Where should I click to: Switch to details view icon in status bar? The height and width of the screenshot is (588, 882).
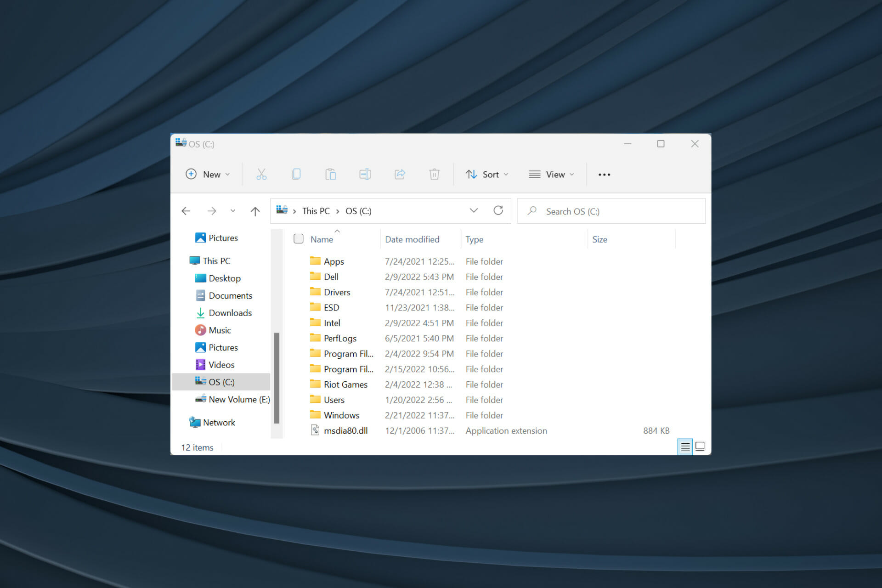[685, 447]
